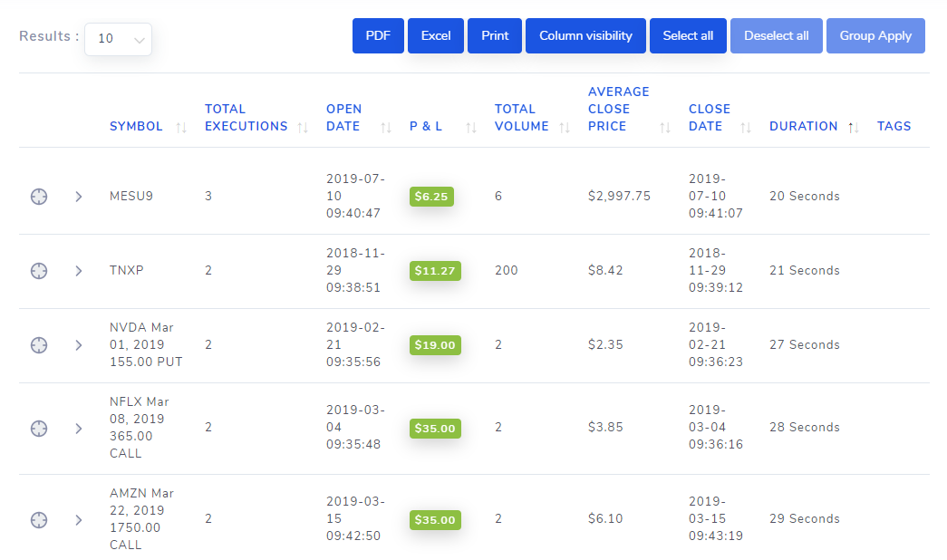Click open date 2019-03-15 09:42:50
Viewport: 947px width, 560px height.
(x=355, y=519)
